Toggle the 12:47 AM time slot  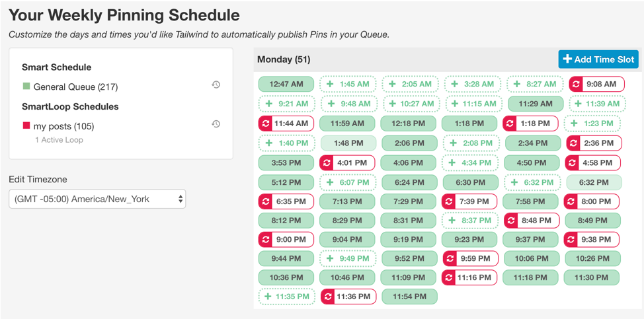pos(286,84)
